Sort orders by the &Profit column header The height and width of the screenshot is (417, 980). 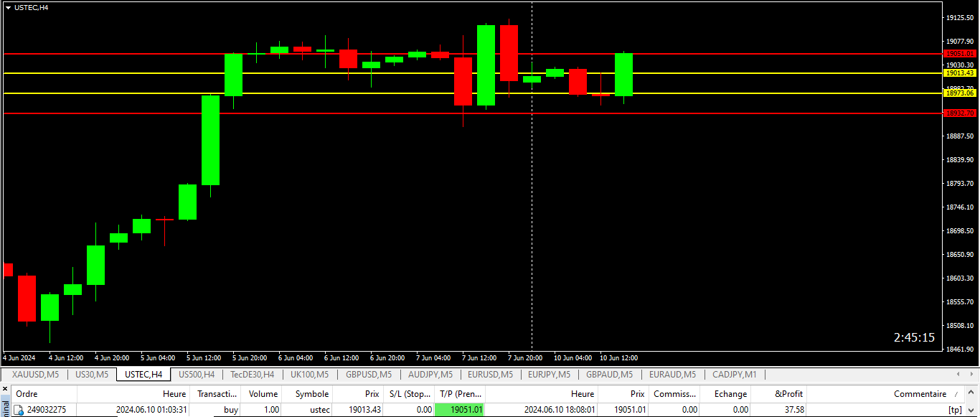tap(788, 394)
